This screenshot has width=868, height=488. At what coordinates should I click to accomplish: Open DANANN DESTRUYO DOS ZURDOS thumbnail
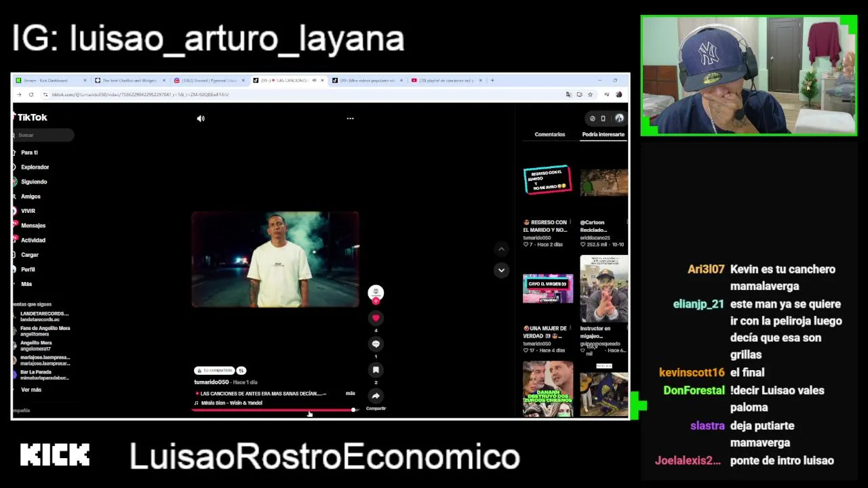547,388
